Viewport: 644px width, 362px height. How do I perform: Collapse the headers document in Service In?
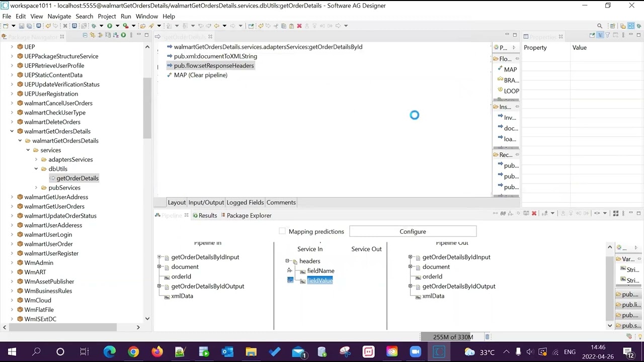click(287, 261)
